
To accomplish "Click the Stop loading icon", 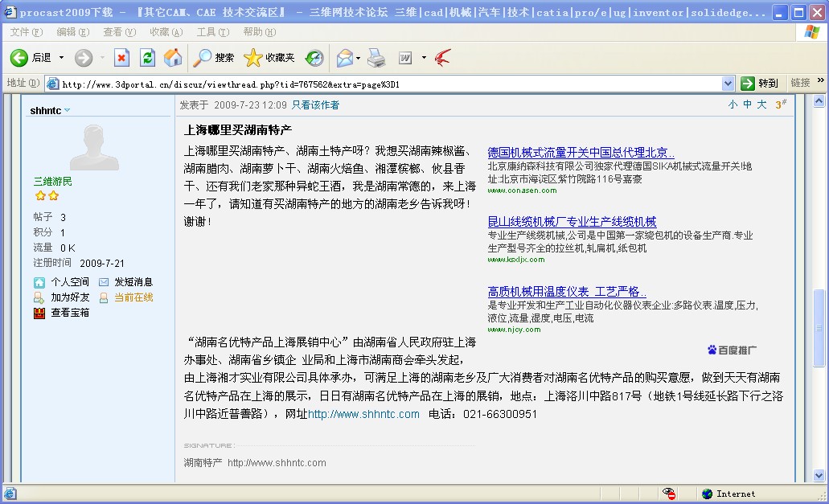I will tap(121, 58).
